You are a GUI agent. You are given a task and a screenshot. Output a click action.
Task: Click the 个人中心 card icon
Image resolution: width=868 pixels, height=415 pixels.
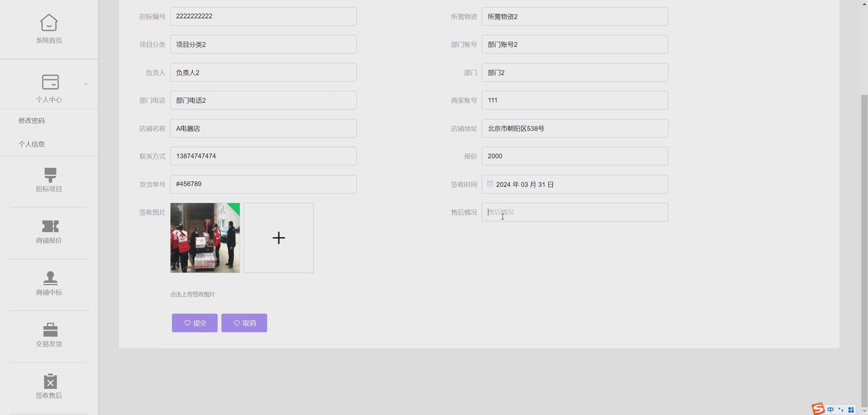pos(50,82)
